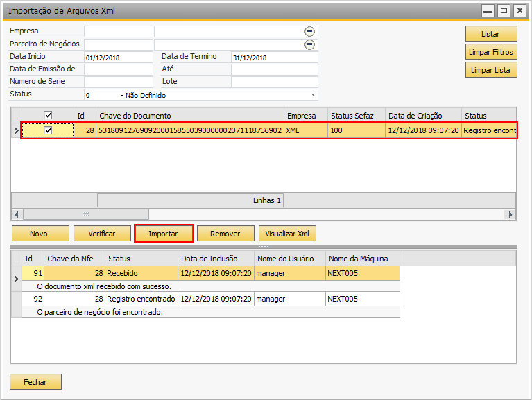Click NEXT005 machine cell in row 91
This screenshot has width=532, height=400.
(362, 273)
